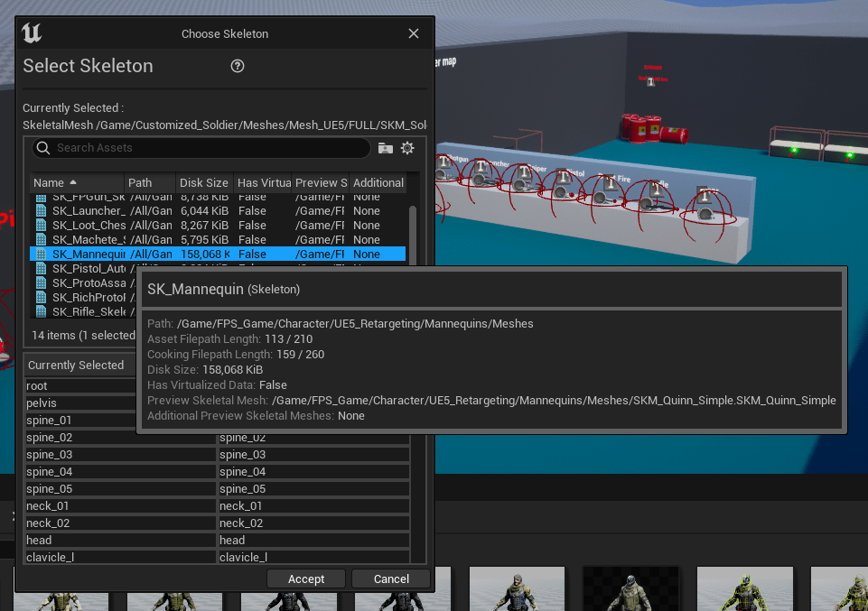Select the SK_Machete skeleton row
Image resolution: width=868 pixels, height=611 pixels.
tap(89, 240)
